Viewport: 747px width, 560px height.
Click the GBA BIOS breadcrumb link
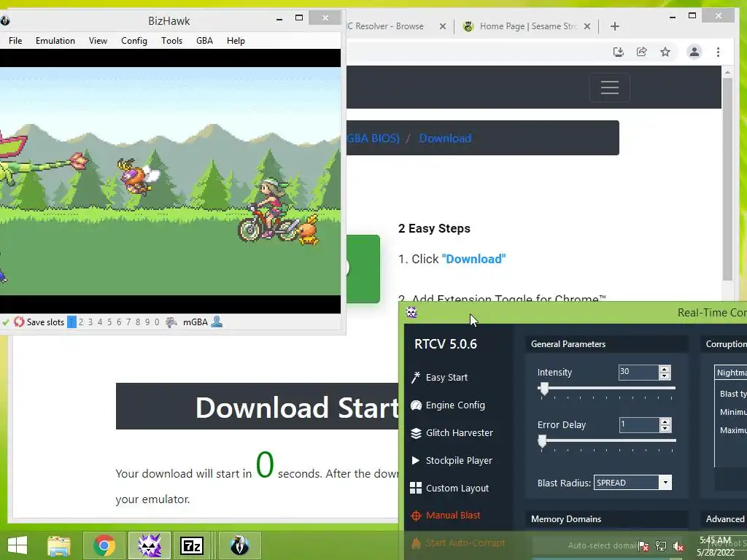pos(373,139)
